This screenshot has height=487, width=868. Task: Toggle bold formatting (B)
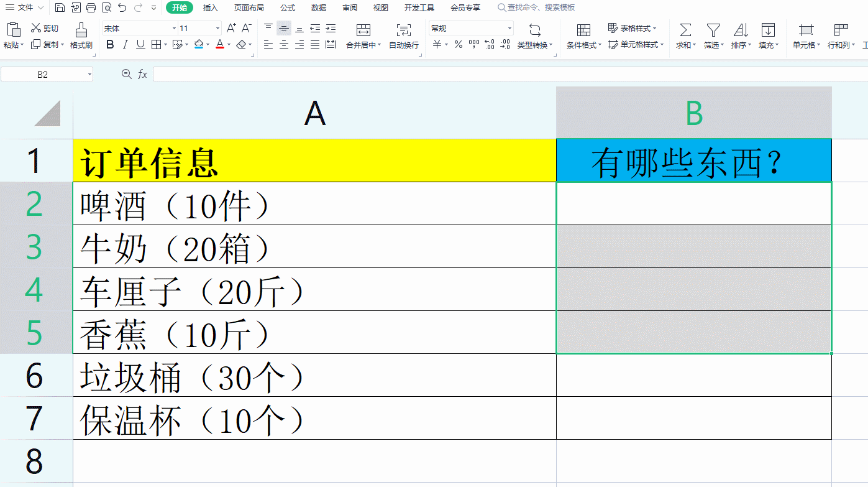(x=110, y=44)
